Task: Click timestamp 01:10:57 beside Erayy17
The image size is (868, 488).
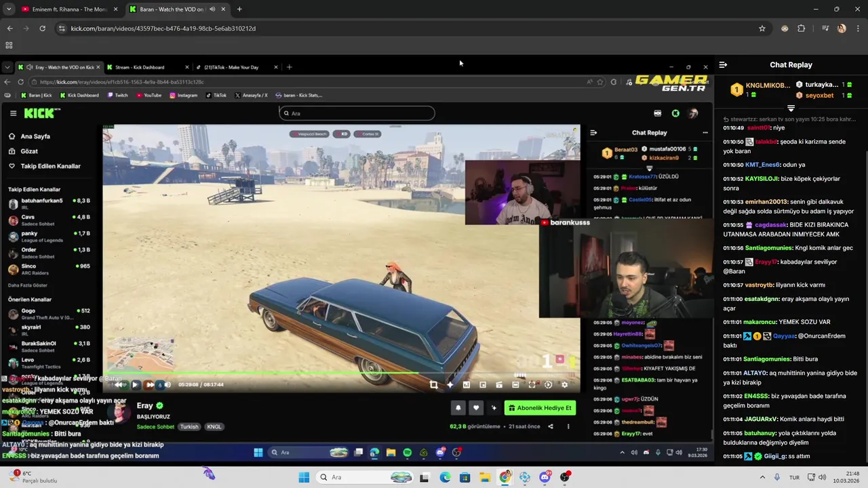Action: 733,262
